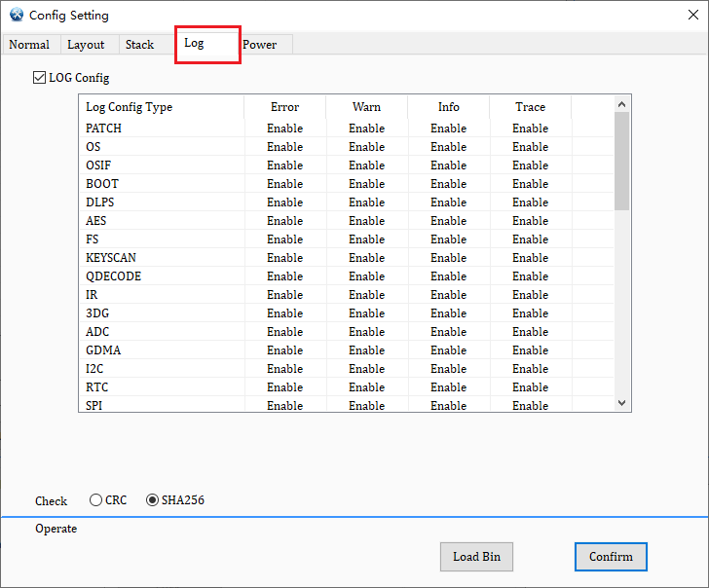Click the Config Setting app icon in title bar

[16, 16]
